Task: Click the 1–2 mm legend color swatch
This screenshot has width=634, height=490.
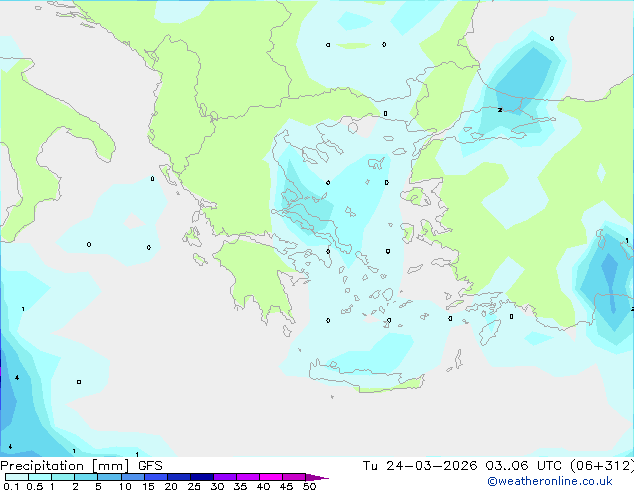Action: pyautogui.click(x=63, y=477)
